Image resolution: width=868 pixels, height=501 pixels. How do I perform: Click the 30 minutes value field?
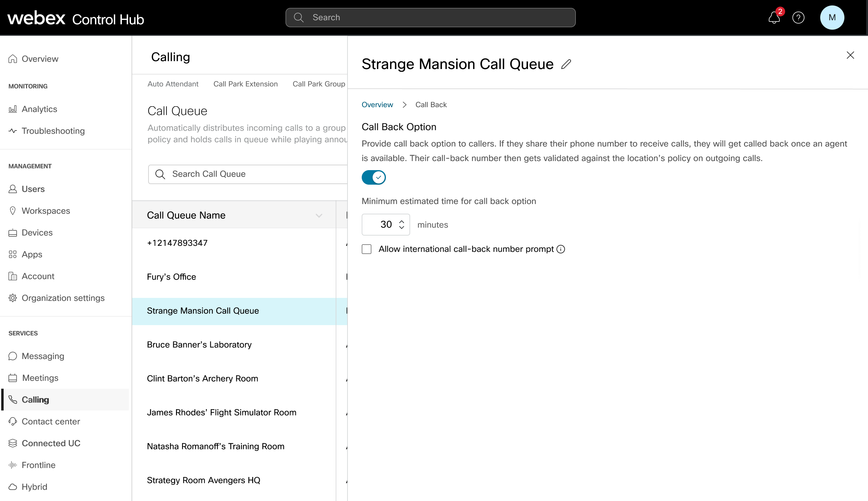385,225
